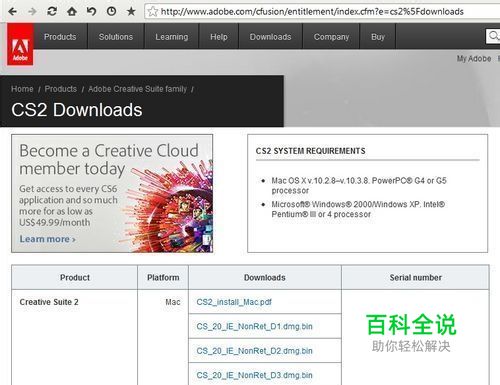Go to Adobe Creative Suite family breadcrumb
The height and width of the screenshot is (385, 500).
[x=137, y=89]
